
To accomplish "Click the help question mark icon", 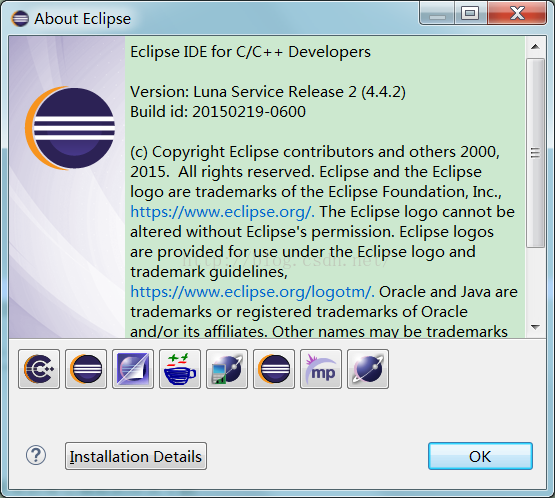I will point(36,455).
